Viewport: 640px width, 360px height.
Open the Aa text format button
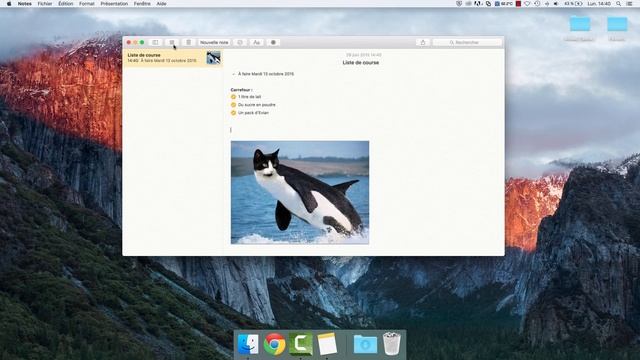(x=257, y=42)
